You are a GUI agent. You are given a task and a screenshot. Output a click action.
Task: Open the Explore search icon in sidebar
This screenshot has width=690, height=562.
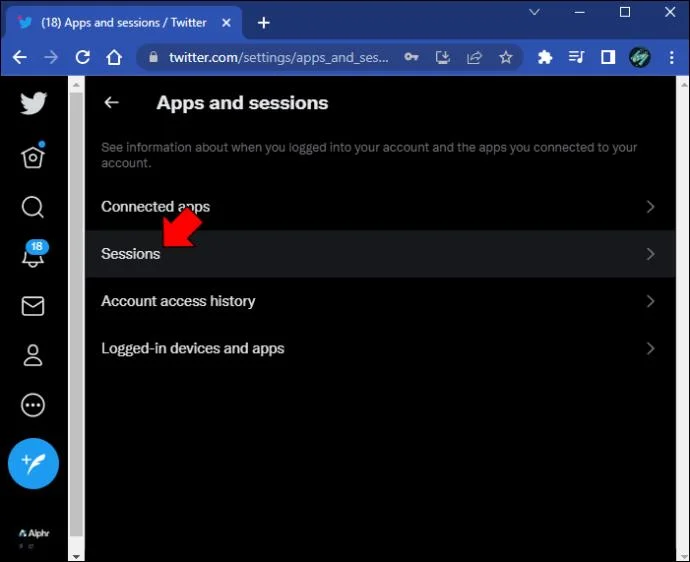coord(33,207)
